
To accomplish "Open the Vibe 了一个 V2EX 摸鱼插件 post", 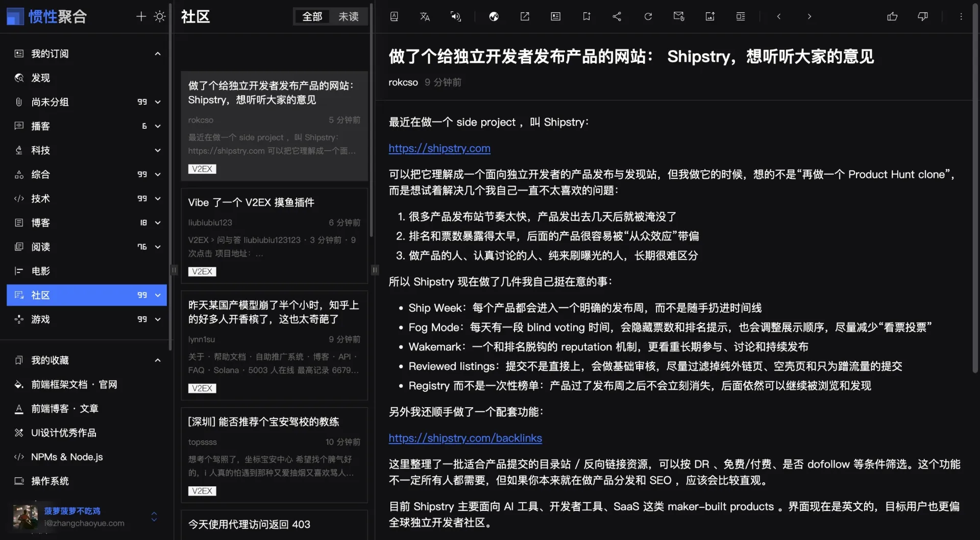I will pyautogui.click(x=274, y=236).
